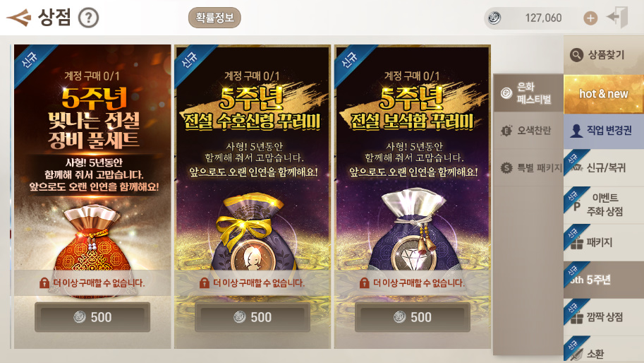Open 신규/복귀 tab
The image size is (644, 363).
[603, 167]
